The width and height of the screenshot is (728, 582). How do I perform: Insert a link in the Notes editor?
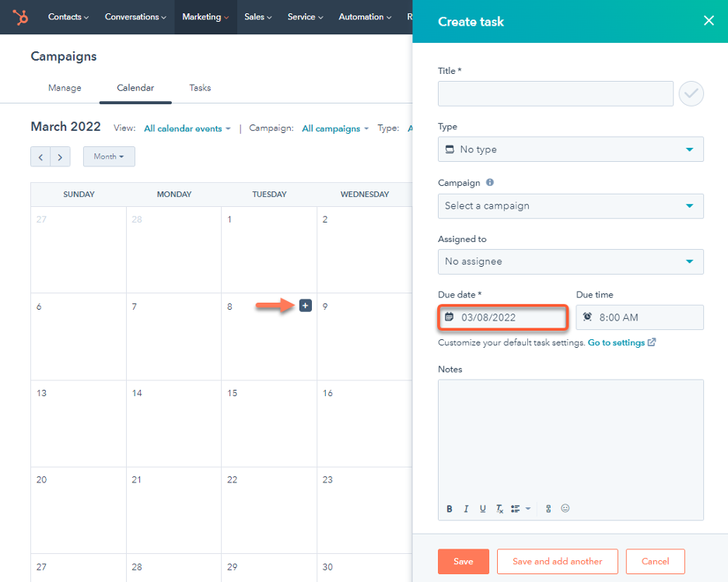(548, 509)
